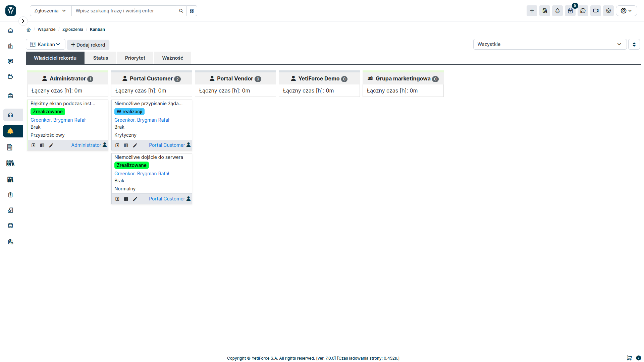Open the calendar icon with badge 5
Viewport: 644px width, 362px height.
point(570,11)
